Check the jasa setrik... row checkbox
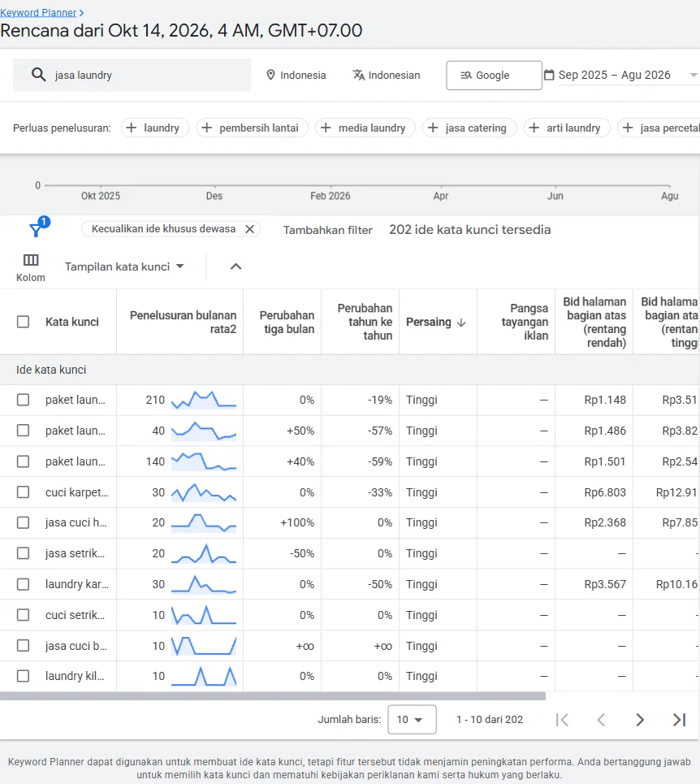This screenshot has height=784, width=700. tap(23, 553)
